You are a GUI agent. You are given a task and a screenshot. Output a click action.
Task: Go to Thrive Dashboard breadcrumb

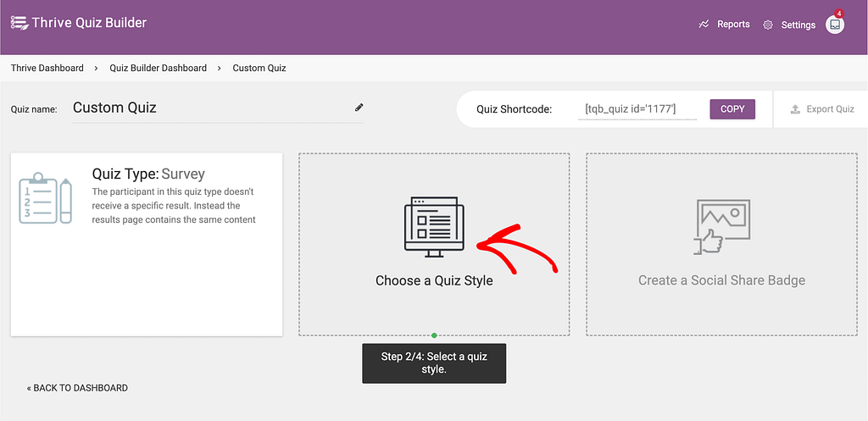pyautogui.click(x=47, y=68)
